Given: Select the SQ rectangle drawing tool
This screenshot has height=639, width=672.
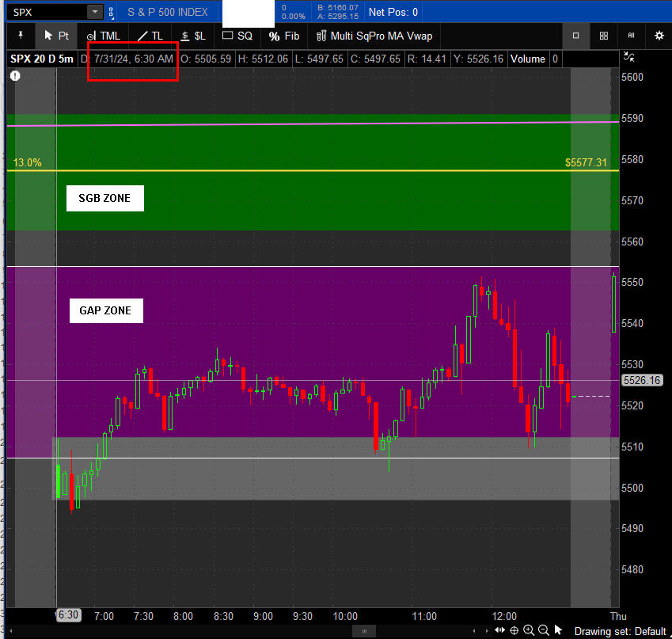Looking at the screenshot, I should point(237,36).
